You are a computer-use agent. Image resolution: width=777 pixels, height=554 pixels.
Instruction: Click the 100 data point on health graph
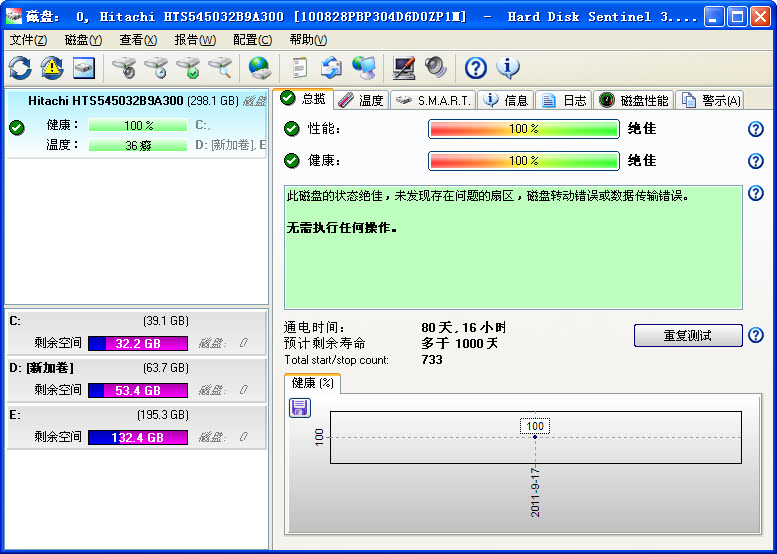click(x=535, y=437)
